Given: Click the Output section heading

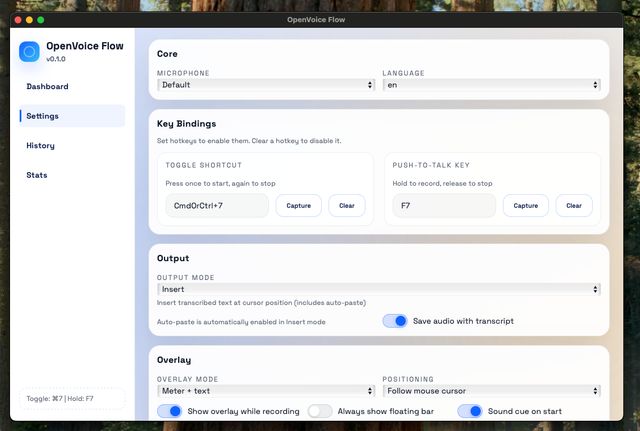Looking at the screenshot, I should pyautogui.click(x=173, y=258).
